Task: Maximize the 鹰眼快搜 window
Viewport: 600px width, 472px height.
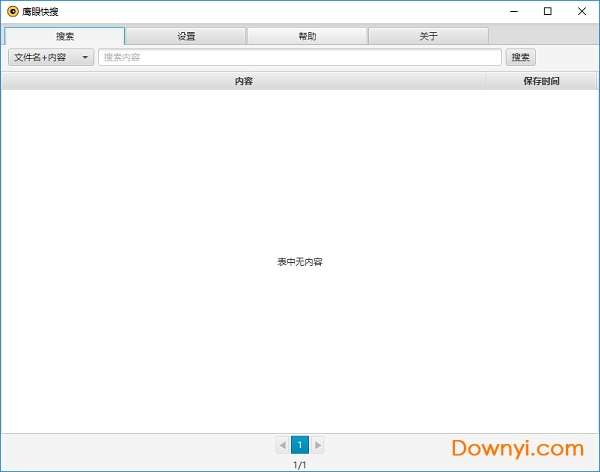Action: coord(548,11)
